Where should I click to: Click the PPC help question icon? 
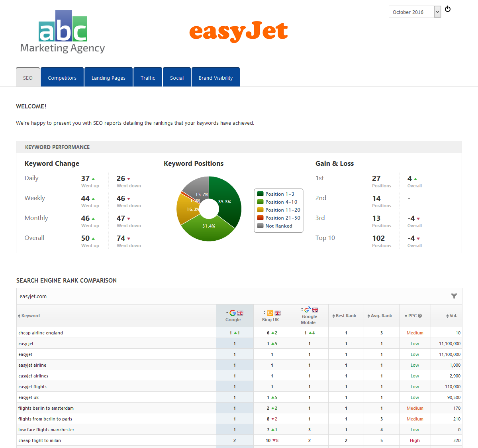[x=420, y=316]
